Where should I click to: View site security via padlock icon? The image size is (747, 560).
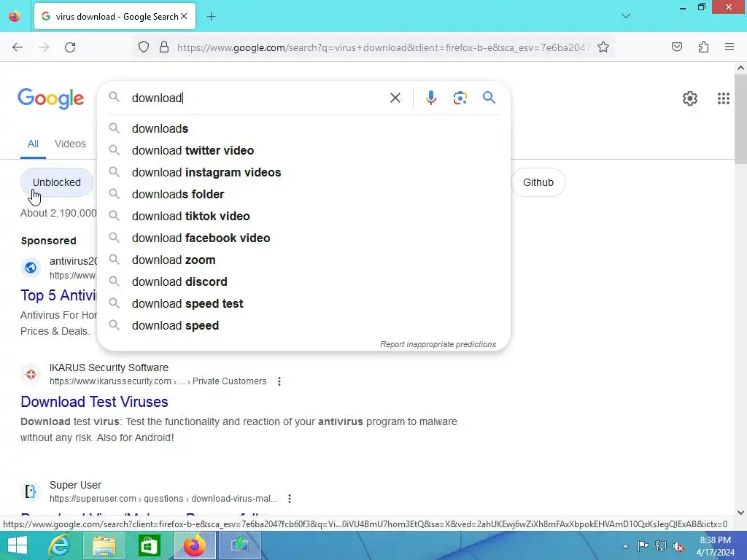pyautogui.click(x=164, y=47)
